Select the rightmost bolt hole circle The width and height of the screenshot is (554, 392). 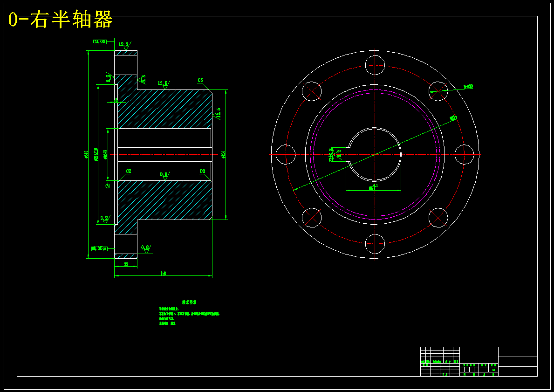click(464, 154)
